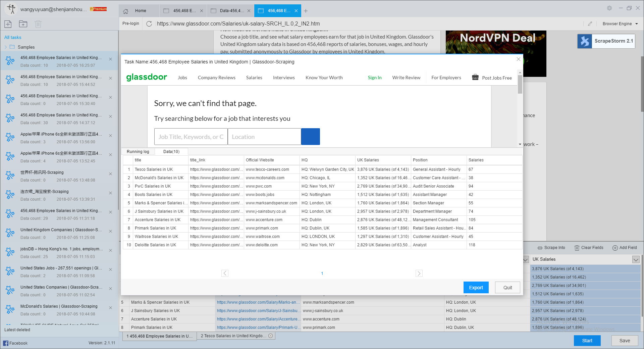Open glassdoor Company Reviews menu
Screen dimensions: 644x349
217,78
